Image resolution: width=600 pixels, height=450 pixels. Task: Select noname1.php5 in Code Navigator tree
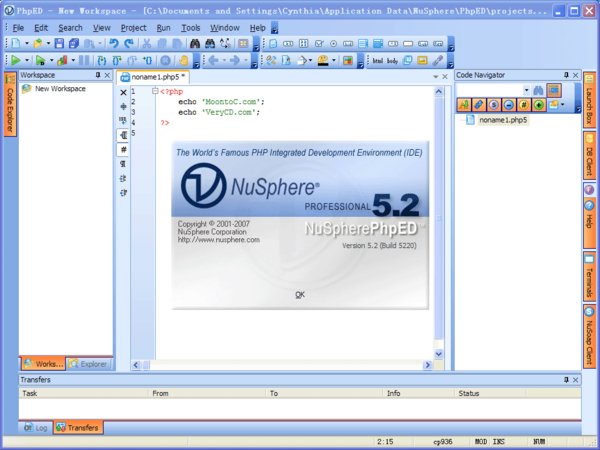[x=502, y=120]
